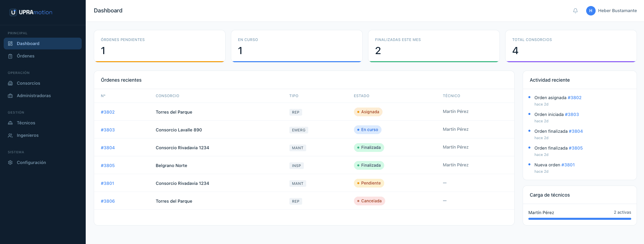Viewport: 644px width, 244px height.
Task: Click the En curso summary card
Action: coord(297,46)
